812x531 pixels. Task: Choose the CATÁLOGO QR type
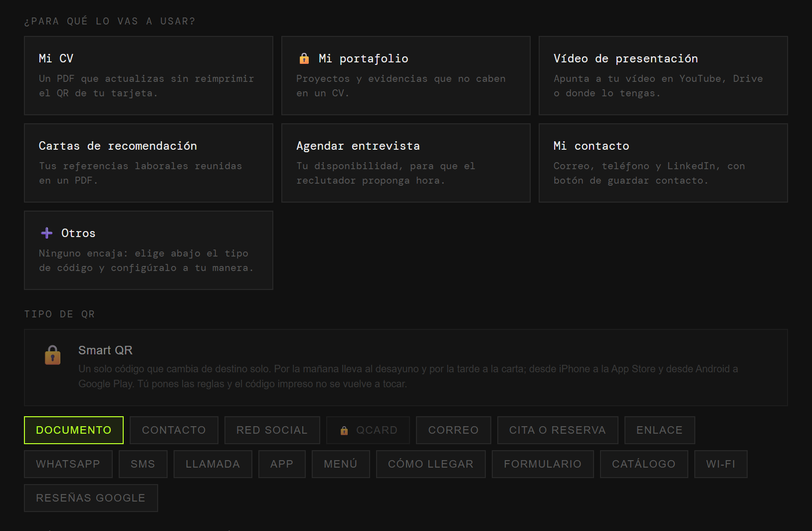point(644,464)
